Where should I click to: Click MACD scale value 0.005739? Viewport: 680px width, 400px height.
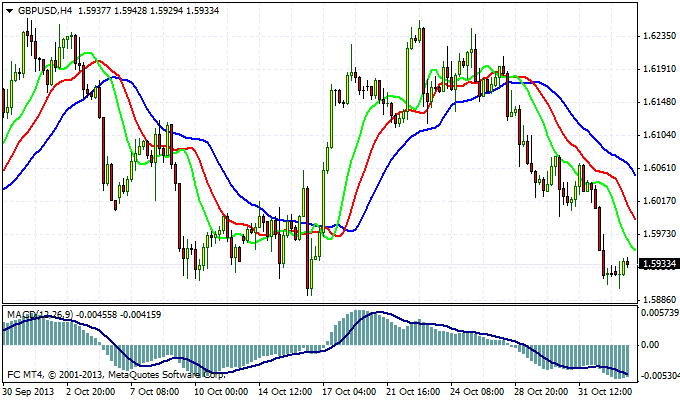tap(660, 312)
